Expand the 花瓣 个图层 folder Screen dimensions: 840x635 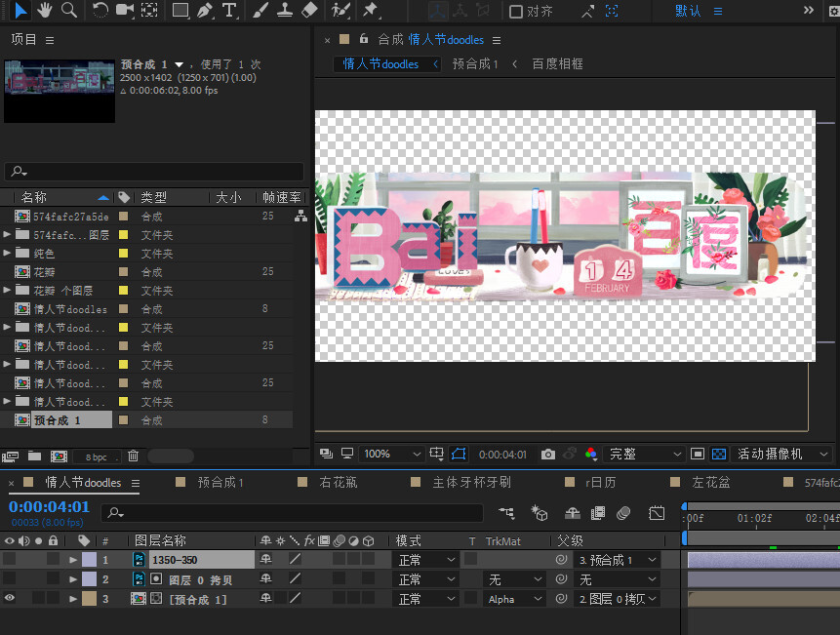[7, 290]
